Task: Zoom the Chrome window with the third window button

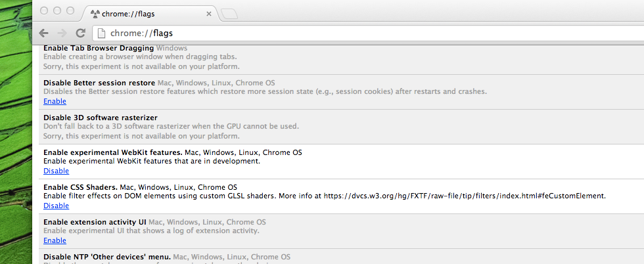Action: tap(70, 11)
